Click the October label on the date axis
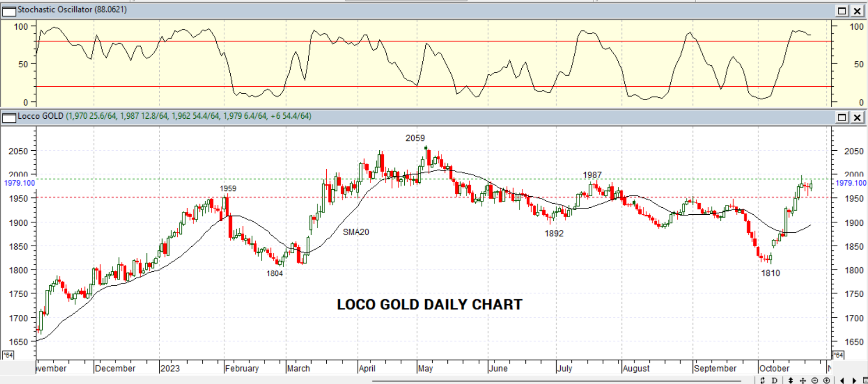The image size is (868, 384). coord(774,368)
